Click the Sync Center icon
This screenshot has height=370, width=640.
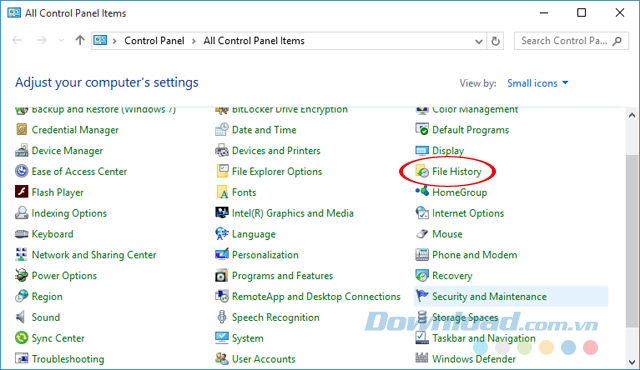tap(22, 338)
